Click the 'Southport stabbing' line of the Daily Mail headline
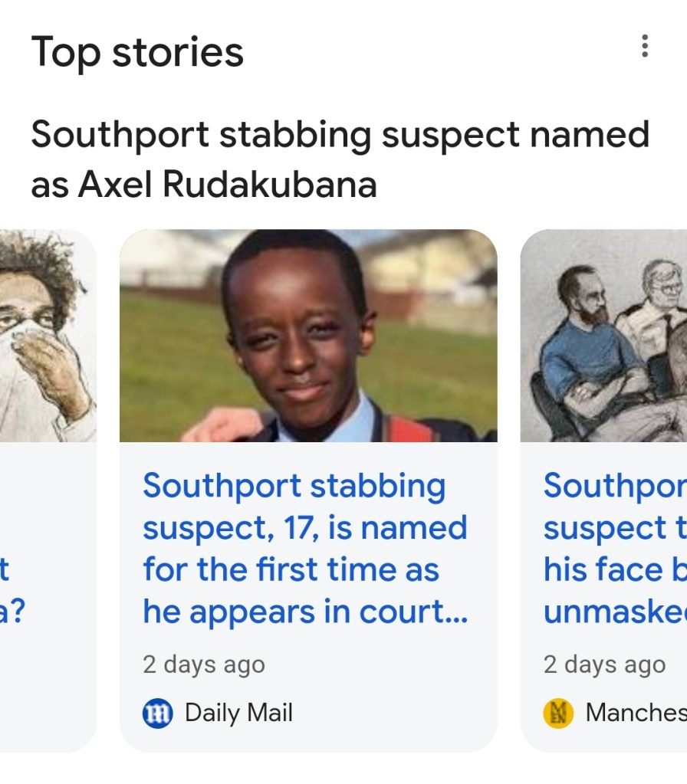687x784 pixels. (x=294, y=486)
